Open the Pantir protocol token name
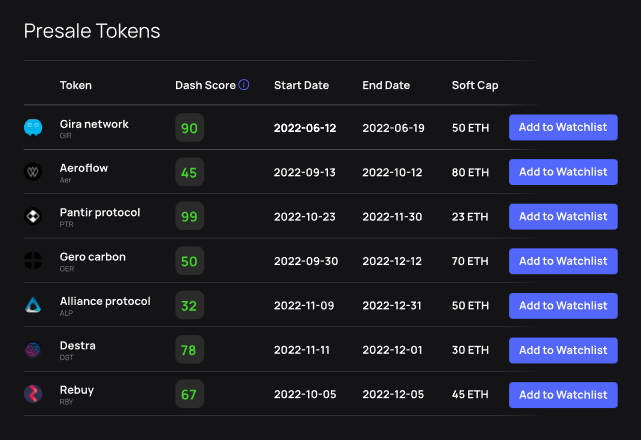Image resolution: width=641 pixels, height=440 pixels. tap(100, 212)
